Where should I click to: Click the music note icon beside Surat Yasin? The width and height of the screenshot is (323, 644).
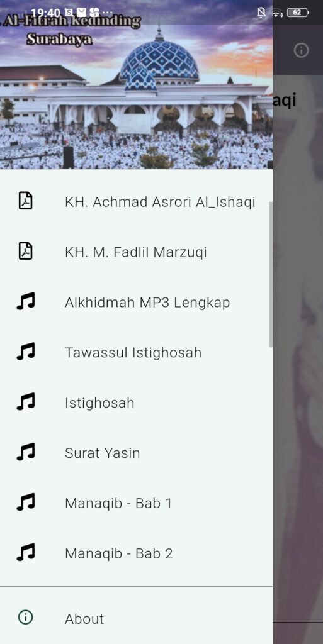[26, 452]
